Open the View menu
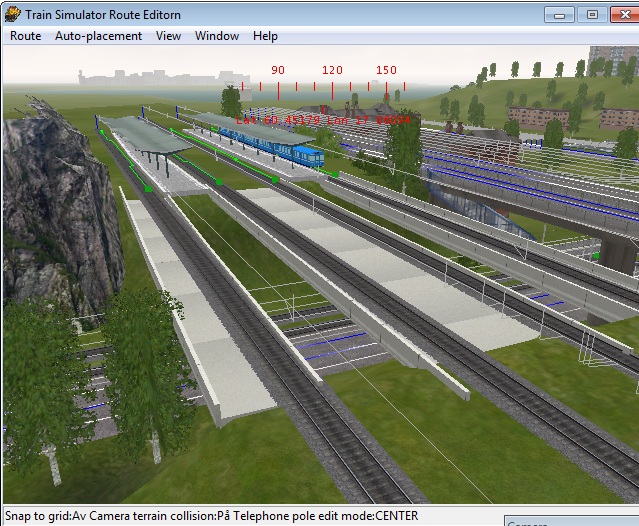Viewport: 639px width, 526px height. [x=168, y=36]
